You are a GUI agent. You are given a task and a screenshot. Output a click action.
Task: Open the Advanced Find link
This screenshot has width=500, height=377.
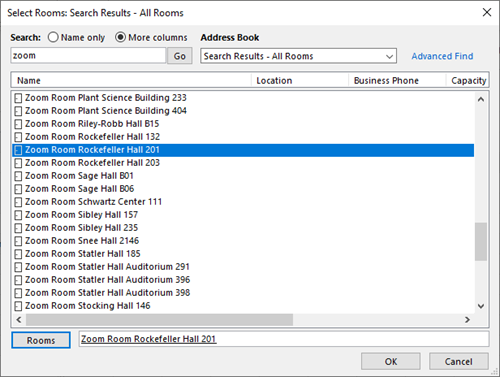(x=442, y=56)
